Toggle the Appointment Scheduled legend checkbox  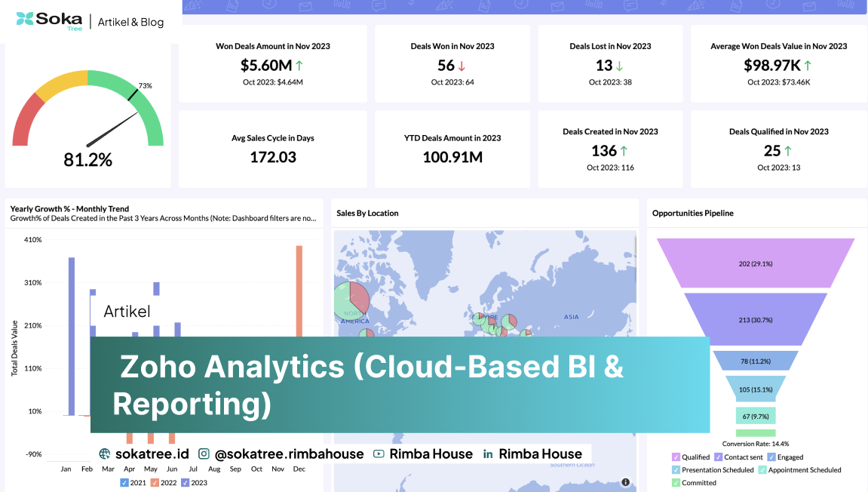coord(762,470)
